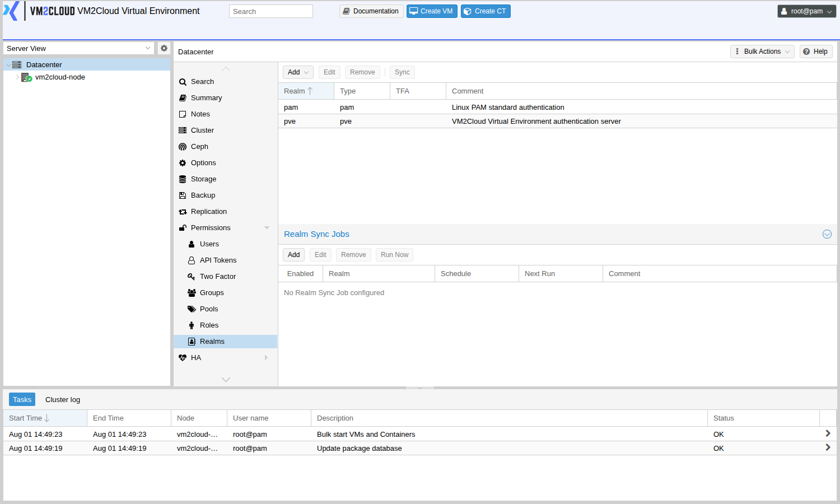Click the Storage database icon
The image size is (840, 504).
[183, 179]
